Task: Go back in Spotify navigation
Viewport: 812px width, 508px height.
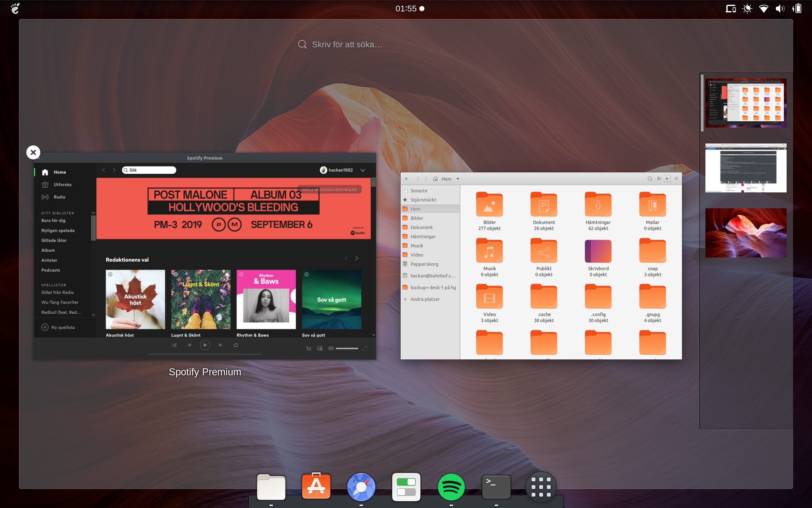Action: click(104, 170)
